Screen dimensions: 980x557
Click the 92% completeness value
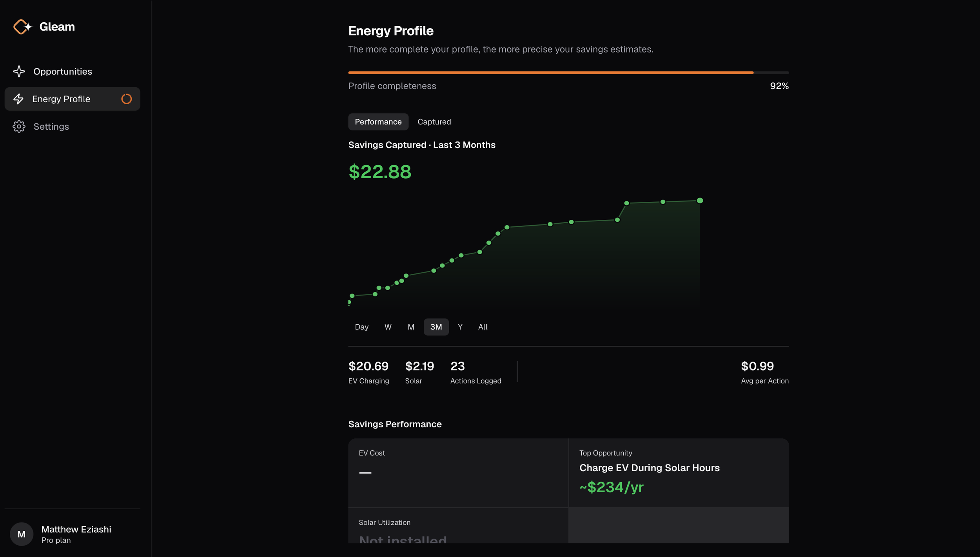779,86
